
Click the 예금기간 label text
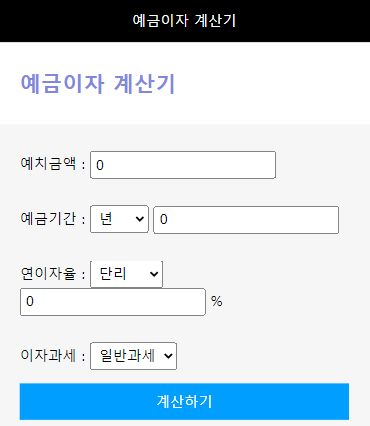click(x=49, y=219)
